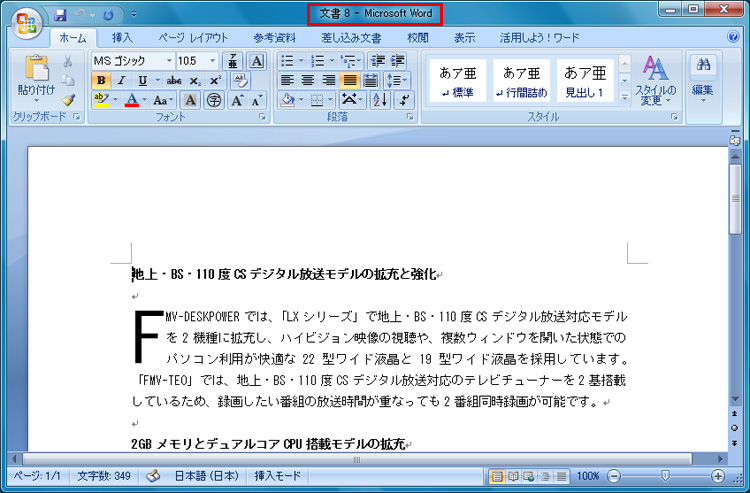
Task: Toggle Italic formatting
Action: tap(121, 80)
